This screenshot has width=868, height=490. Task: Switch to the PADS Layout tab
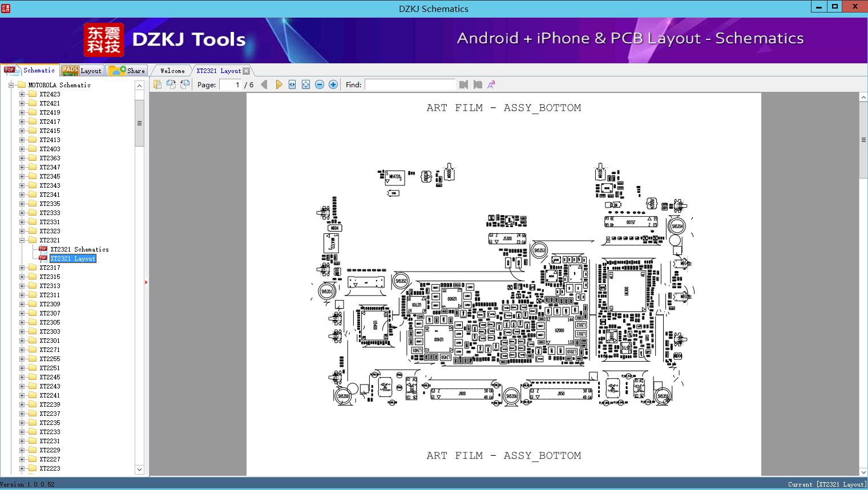pyautogui.click(x=81, y=71)
